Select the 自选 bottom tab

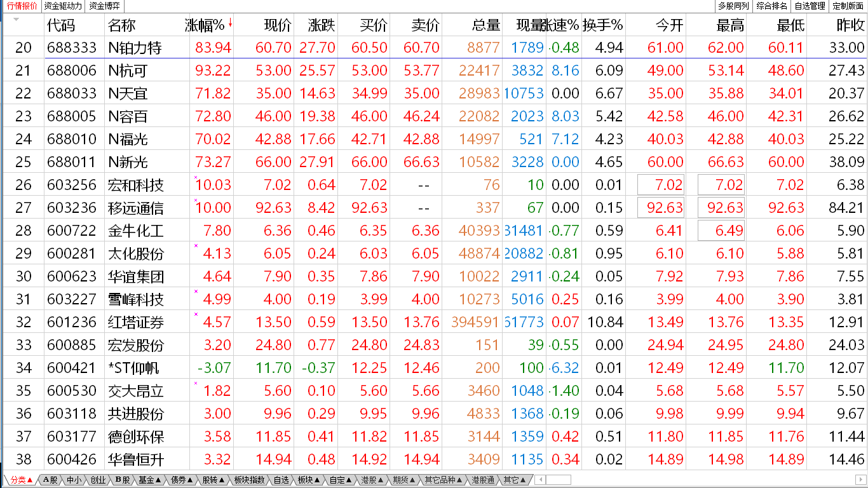coord(281,480)
